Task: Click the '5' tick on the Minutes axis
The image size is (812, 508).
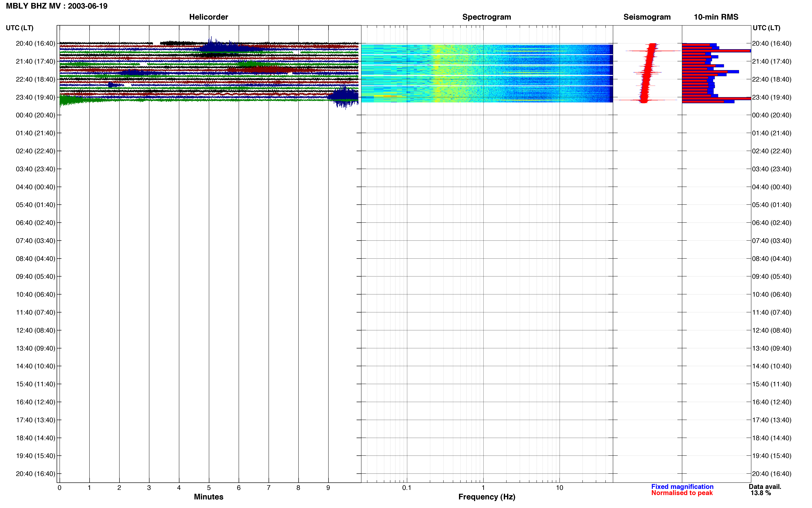Action: (x=209, y=487)
